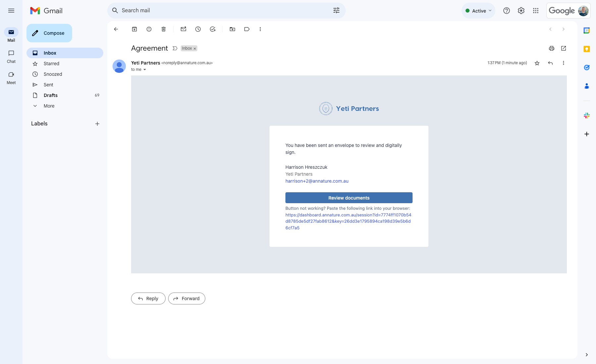
Task: Delete this email
Action: pos(163,29)
